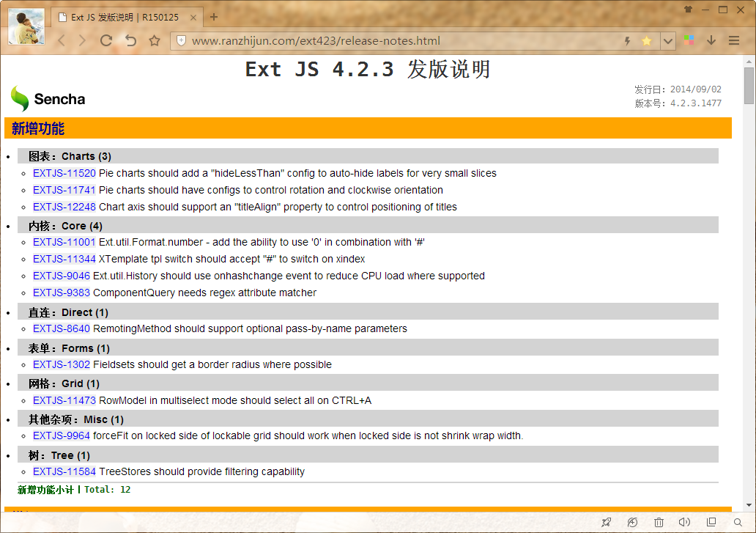Select the Ext JS 发版说明 tab
Viewport: 756px width, 533px height.
[126, 18]
